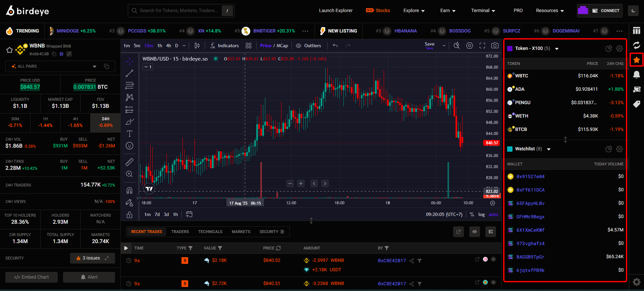Open the tag icon in sidebar
The image size is (644, 291).
(636, 104)
